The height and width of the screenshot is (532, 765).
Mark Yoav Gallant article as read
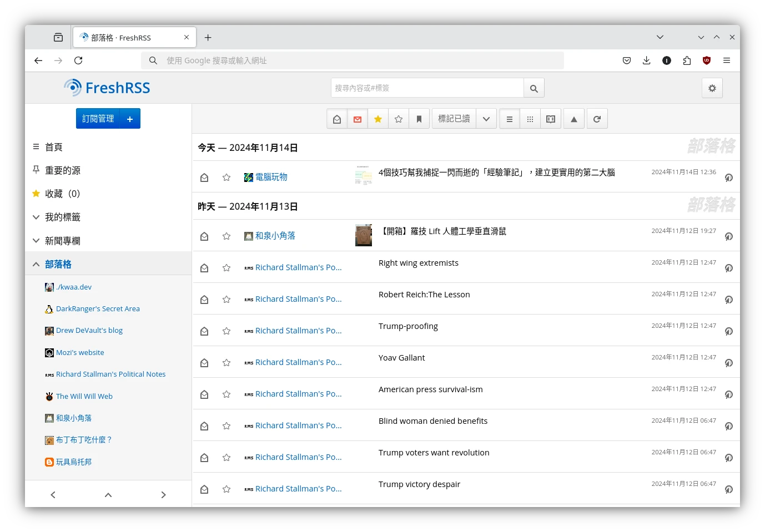204,363
